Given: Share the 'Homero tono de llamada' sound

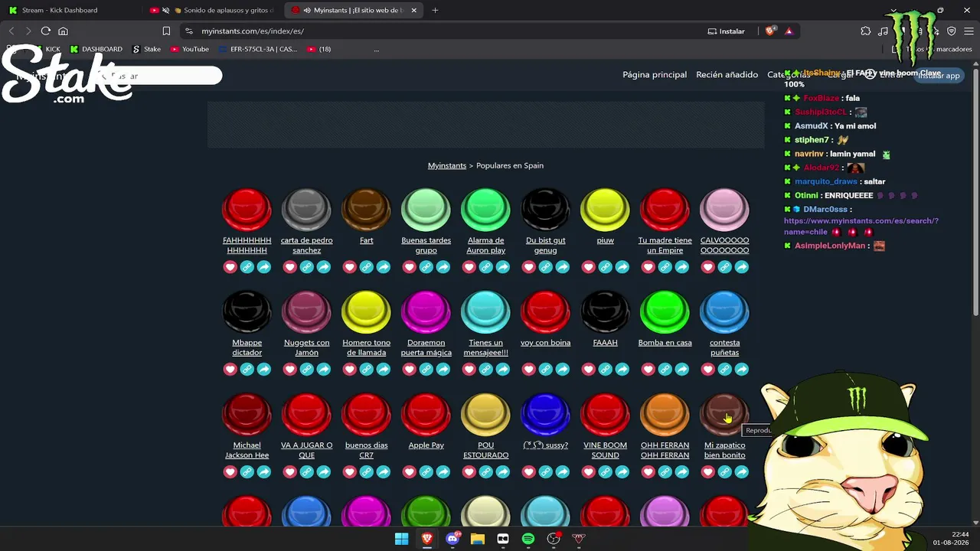Looking at the screenshot, I should click(384, 370).
